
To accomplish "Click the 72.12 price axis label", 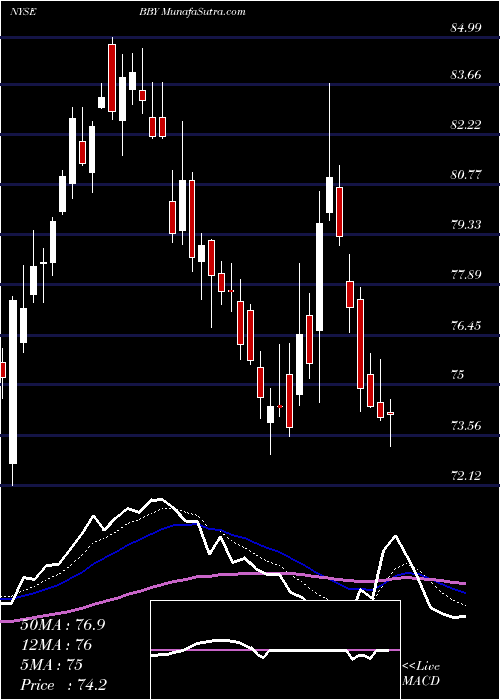I will pyautogui.click(x=466, y=476).
